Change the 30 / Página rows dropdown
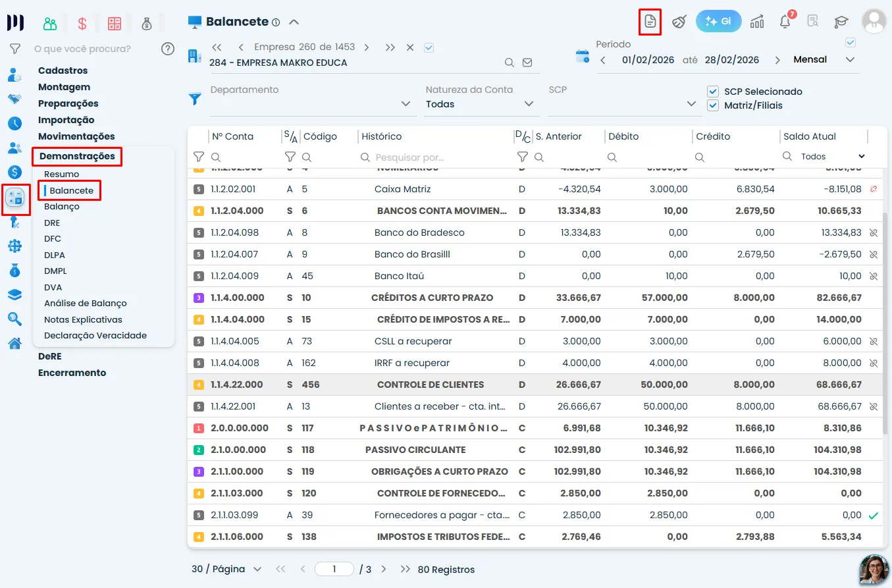 226,569
